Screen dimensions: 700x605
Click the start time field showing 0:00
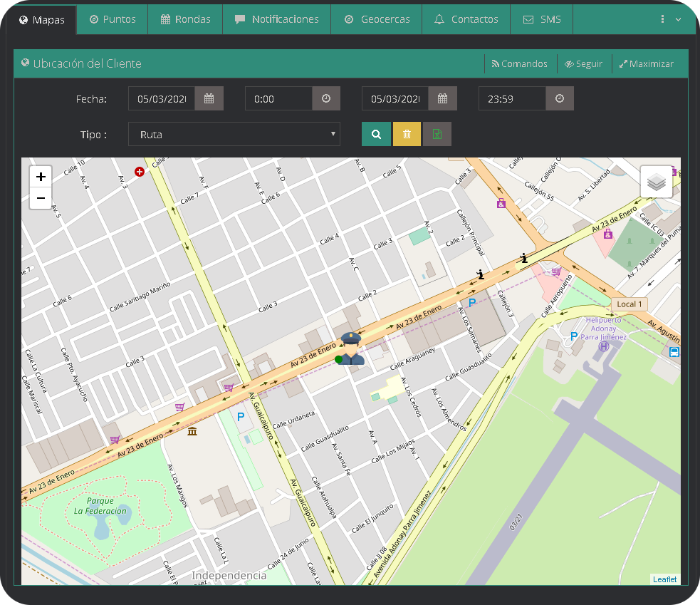coord(278,98)
